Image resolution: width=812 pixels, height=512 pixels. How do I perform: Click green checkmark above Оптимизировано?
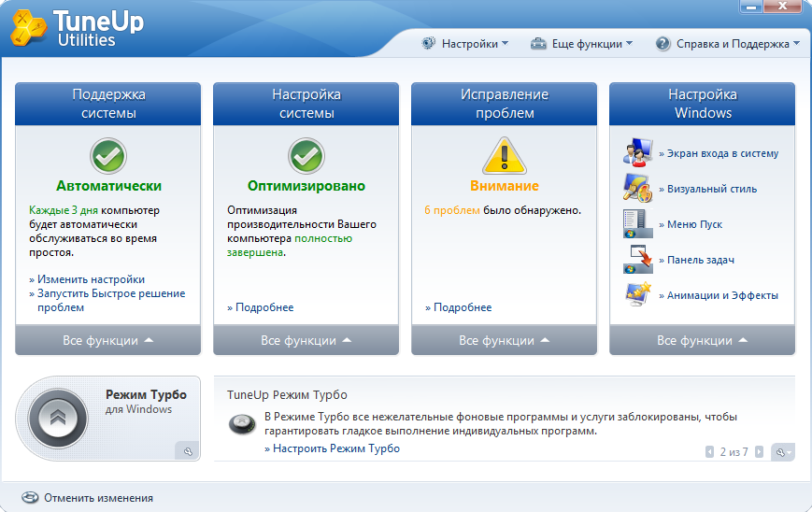point(306,156)
